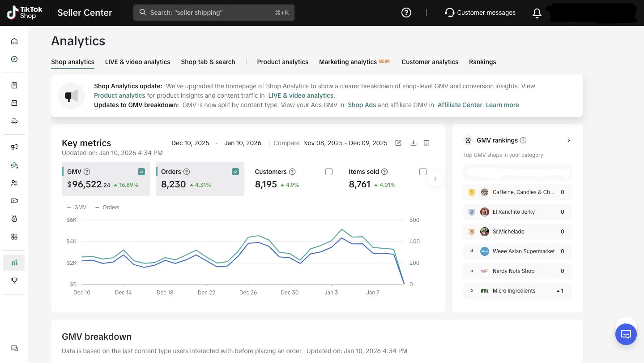Expand GMV rankings with the chevron
Viewport: 644px width, 363px height.
point(569,140)
